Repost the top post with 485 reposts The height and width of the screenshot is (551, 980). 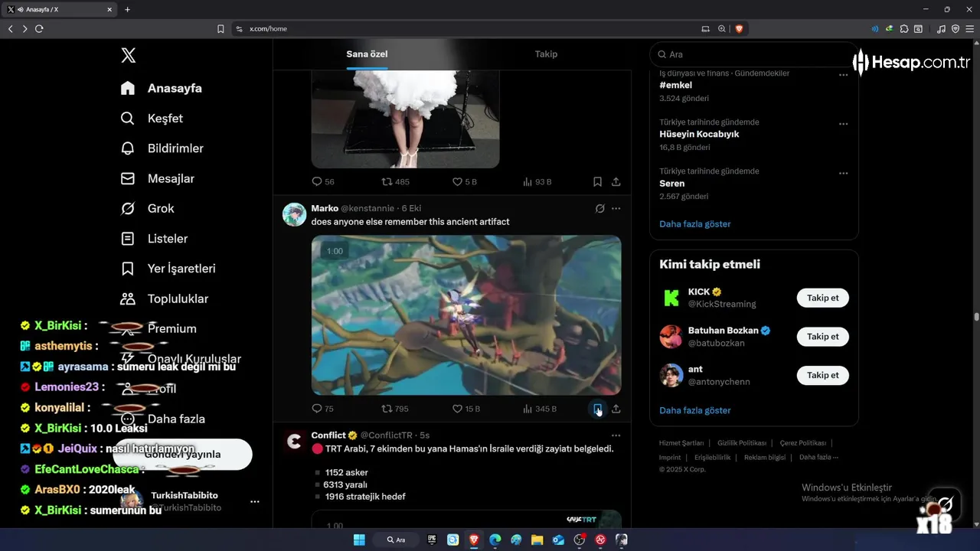395,182
